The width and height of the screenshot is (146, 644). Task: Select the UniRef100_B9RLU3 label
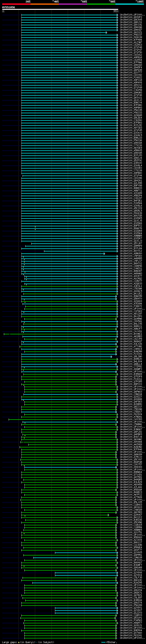click(131, 138)
